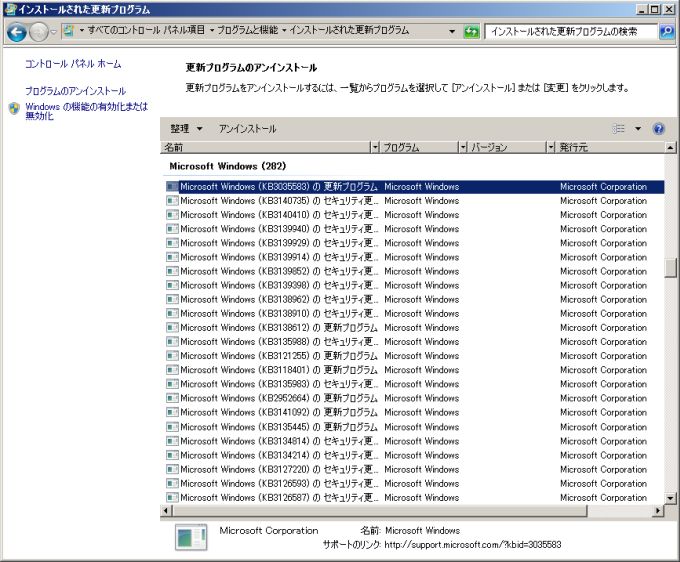680x562 pixels.
Task: Click the horizontal scrollbar thumb
Action: point(379,510)
